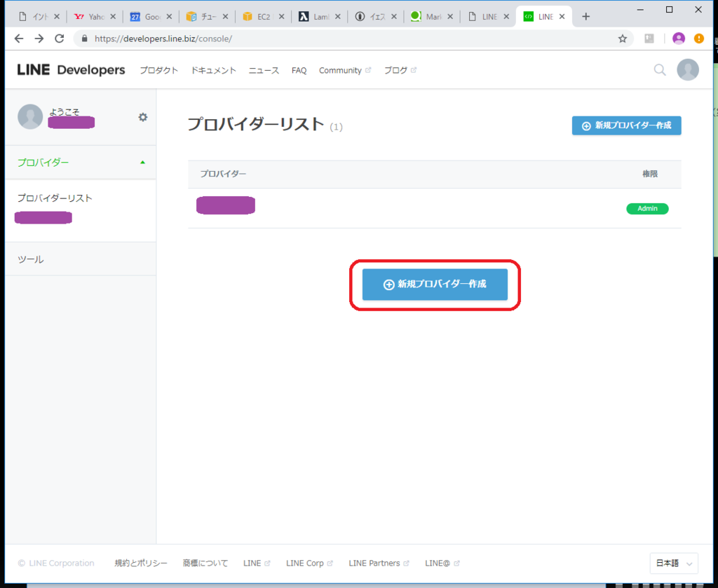Open the account menu avatar top right
Image resolution: width=718 pixels, height=588 pixels.
688,69
